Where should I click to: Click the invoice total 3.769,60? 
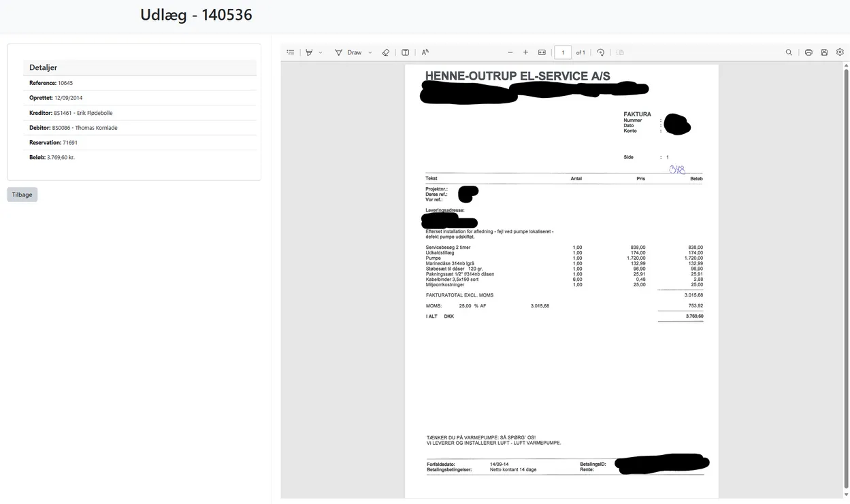click(x=695, y=316)
